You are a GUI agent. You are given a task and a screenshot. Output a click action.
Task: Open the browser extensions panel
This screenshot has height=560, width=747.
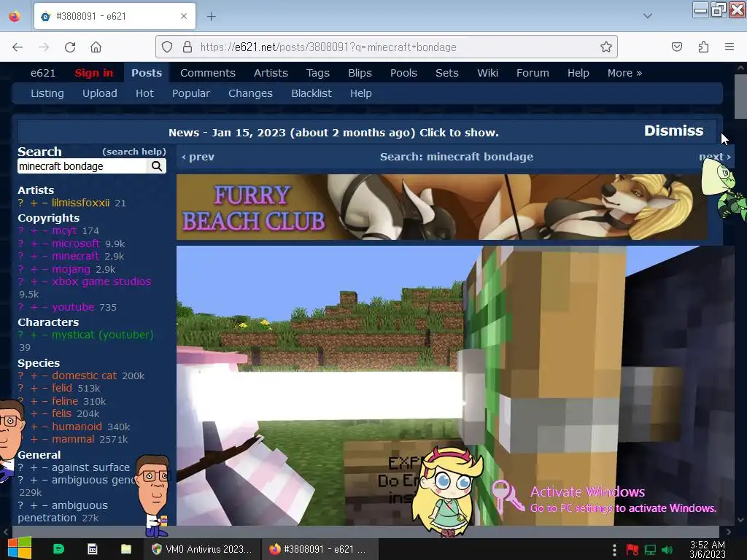(703, 47)
